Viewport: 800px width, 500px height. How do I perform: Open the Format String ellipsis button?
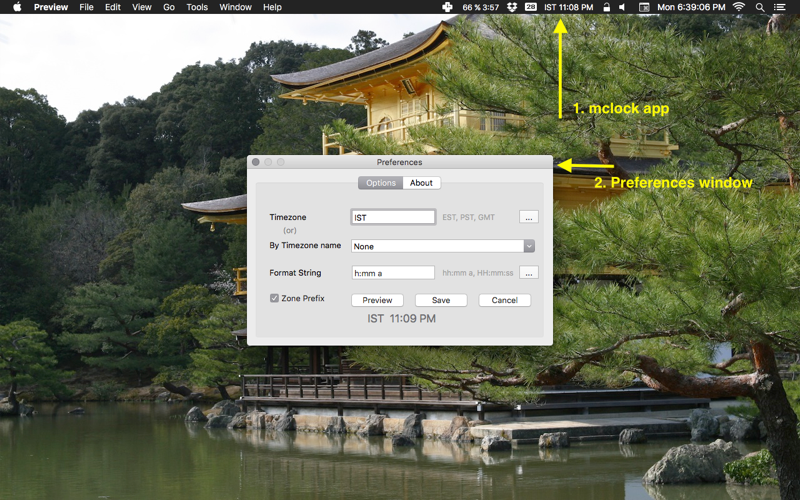pos(529,272)
